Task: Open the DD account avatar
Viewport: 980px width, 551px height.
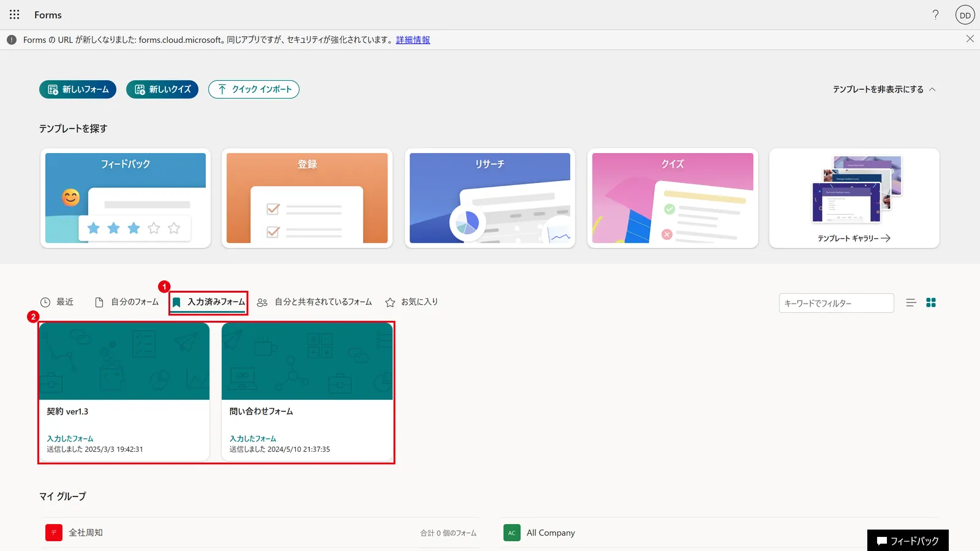Action: 965,15
